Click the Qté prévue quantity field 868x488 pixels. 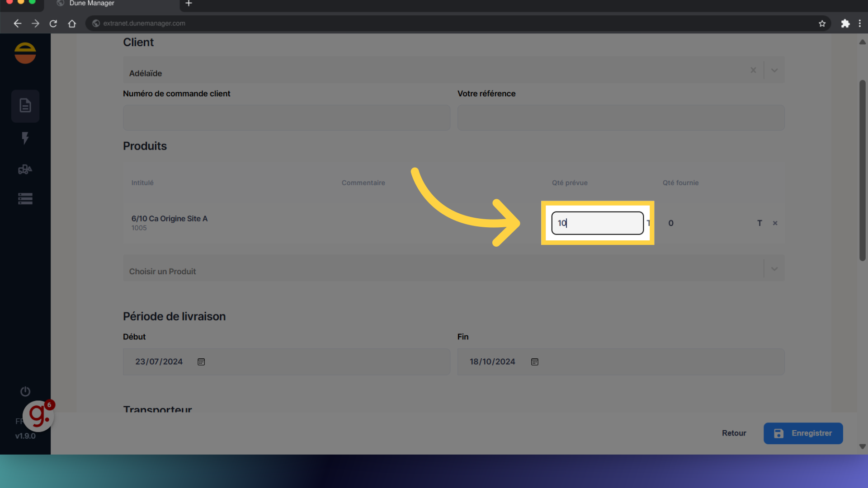coord(597,223)
